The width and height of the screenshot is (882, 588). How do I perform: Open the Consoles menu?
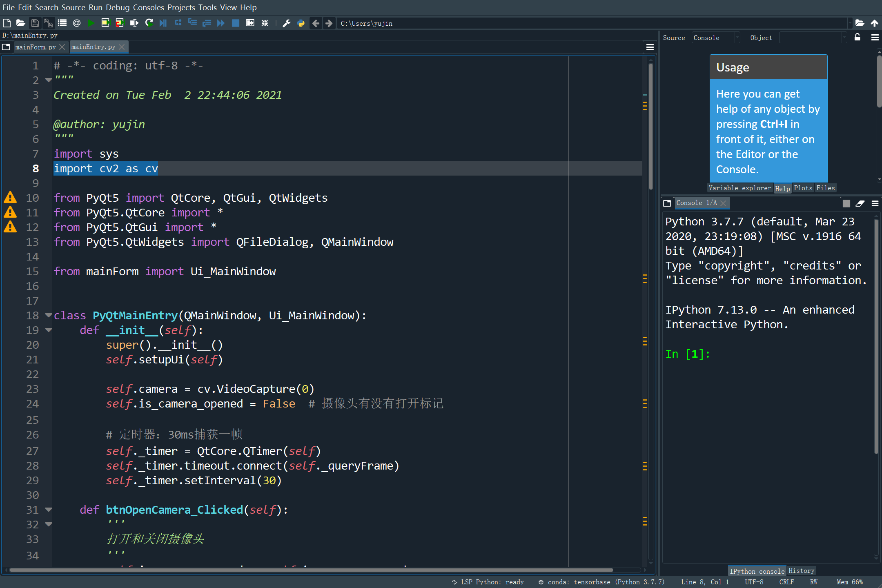[148, 7]
